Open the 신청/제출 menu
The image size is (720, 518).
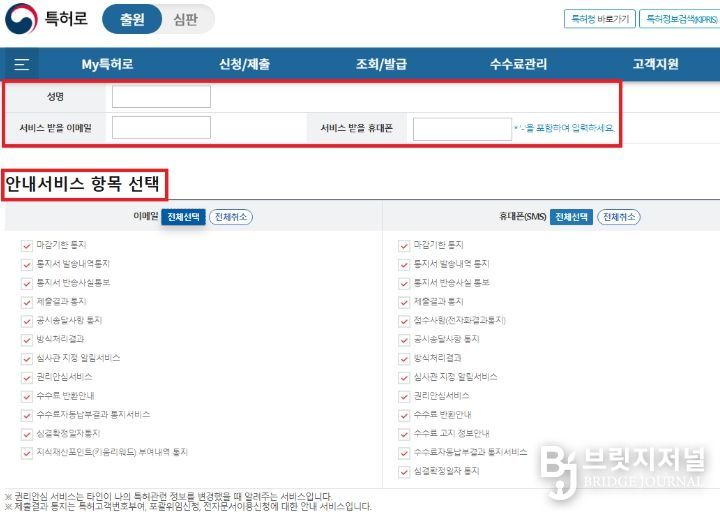[x=244, y=64]
